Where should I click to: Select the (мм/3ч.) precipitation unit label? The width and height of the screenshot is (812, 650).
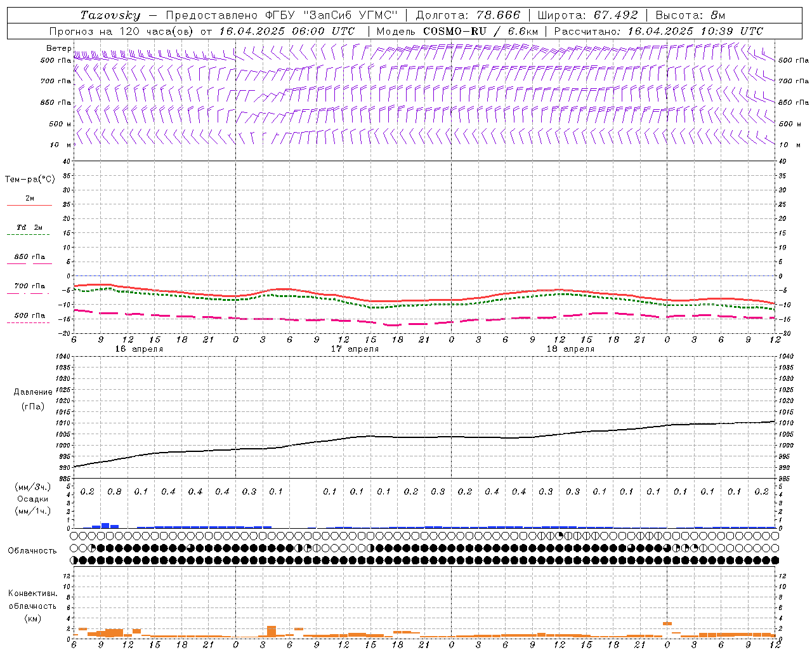(x=32, y=487)
